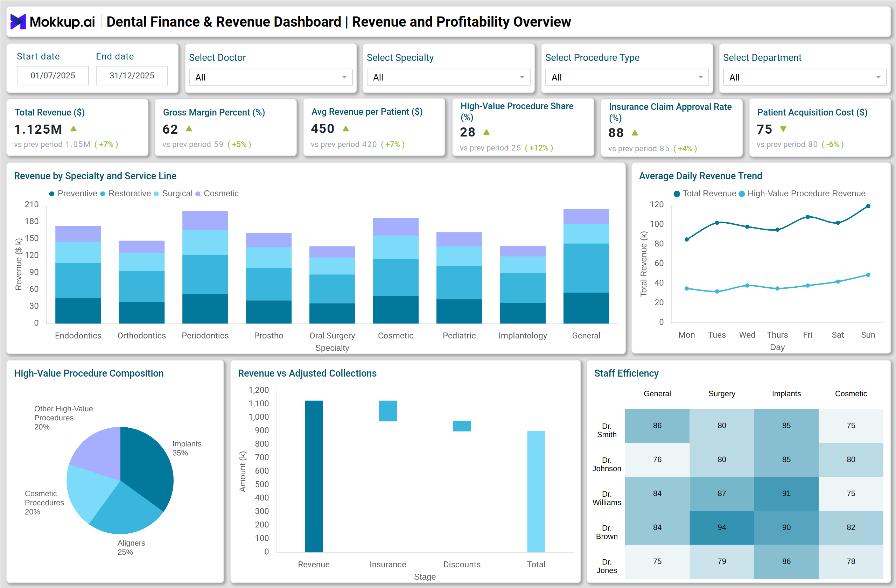Click Total Revenue green up arrow

pos(74,129)
